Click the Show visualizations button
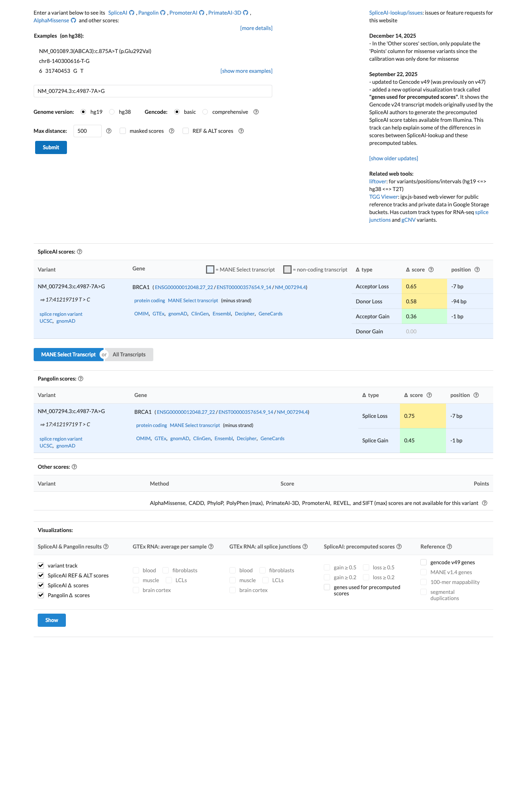 (52, 620)
